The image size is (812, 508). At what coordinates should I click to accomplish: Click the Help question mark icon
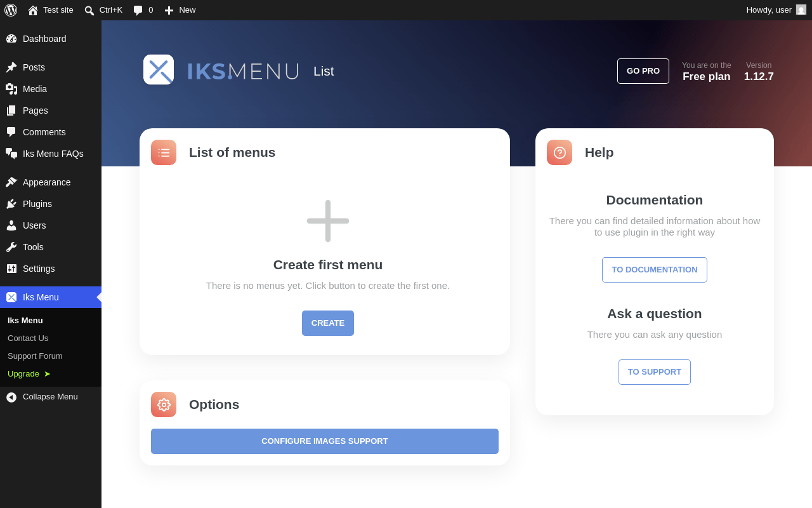point(560,152)
